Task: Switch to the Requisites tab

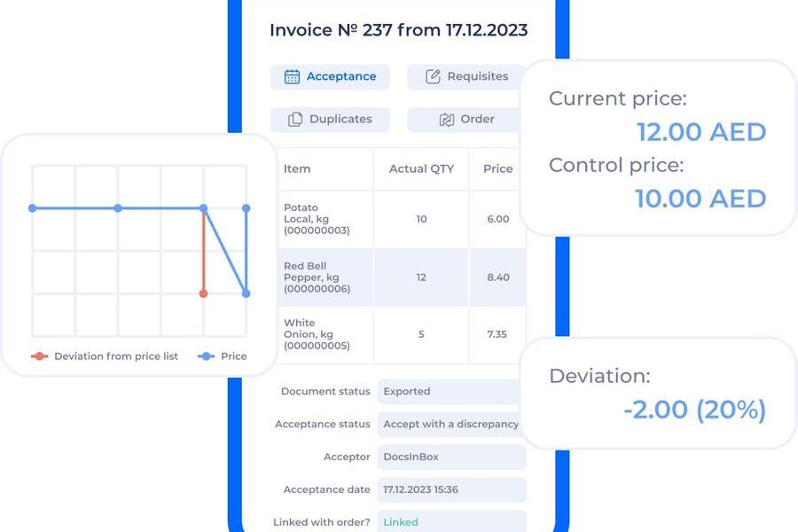Action: [x=462, y=76]
